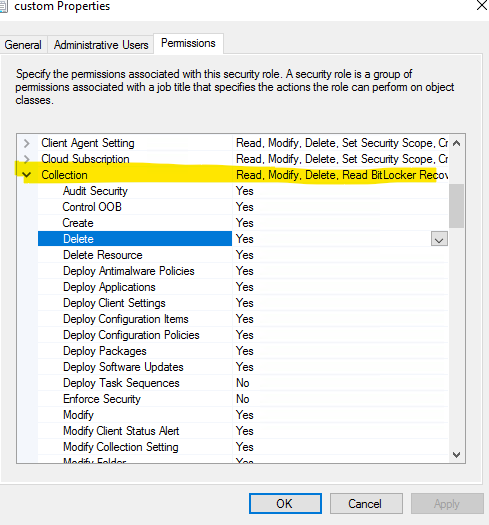This screenshot has height=525, width=489.
Task: Close the custom Properties window
Action: pos(482,5)
